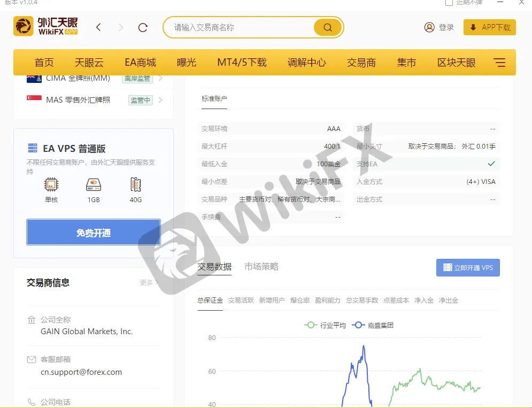Expand the CIMA license row chevron

point(160,79)
